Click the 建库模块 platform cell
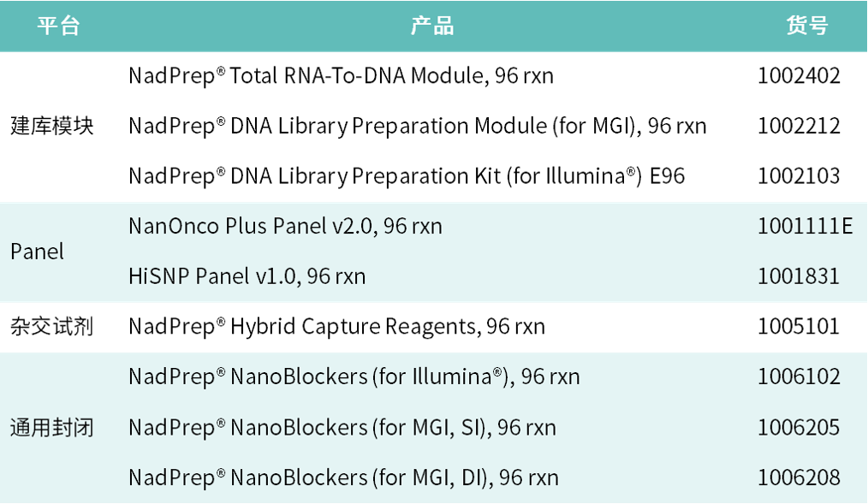 (52, 127)
